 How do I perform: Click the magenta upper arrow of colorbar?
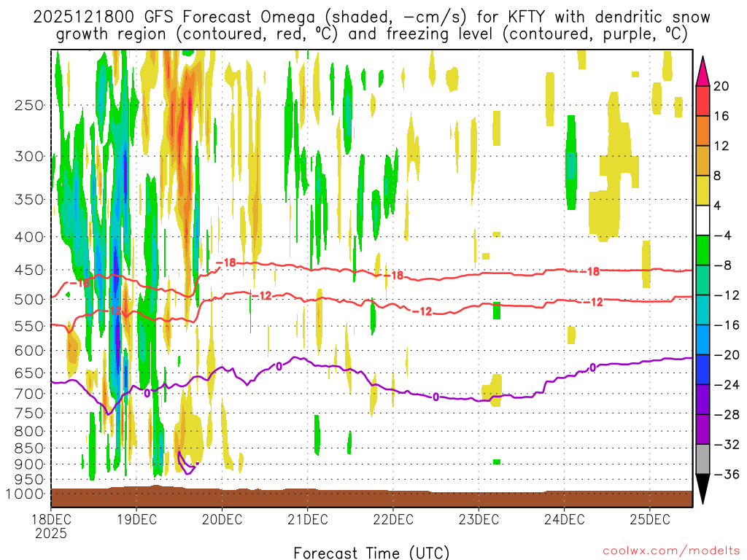703,71
